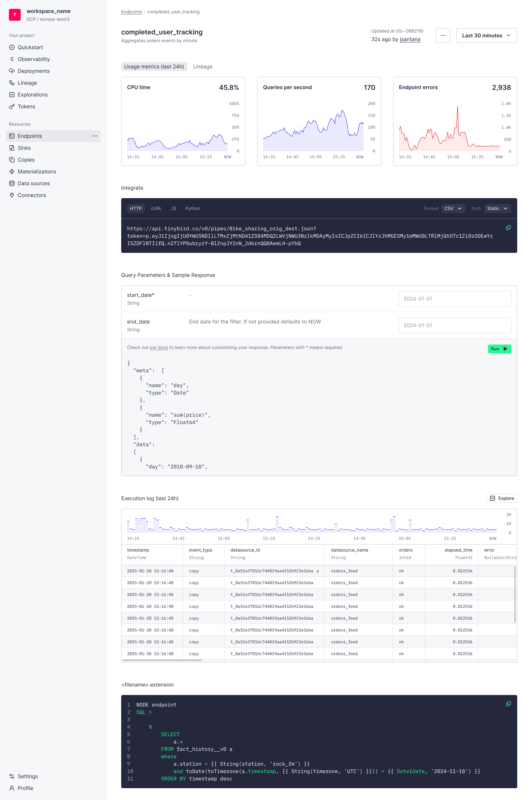Switch to the Lineage tab

pyautogui.click(x=203, y=67)
